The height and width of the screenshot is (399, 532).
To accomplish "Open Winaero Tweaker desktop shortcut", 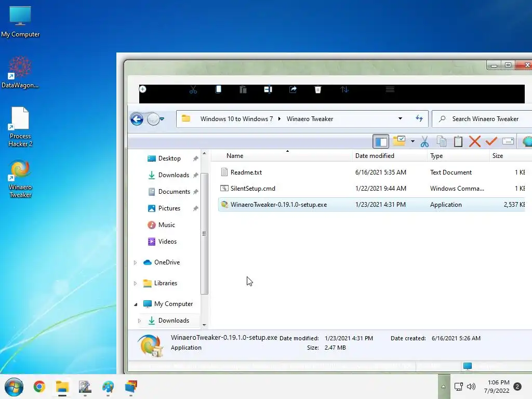I will click(20, 179).
